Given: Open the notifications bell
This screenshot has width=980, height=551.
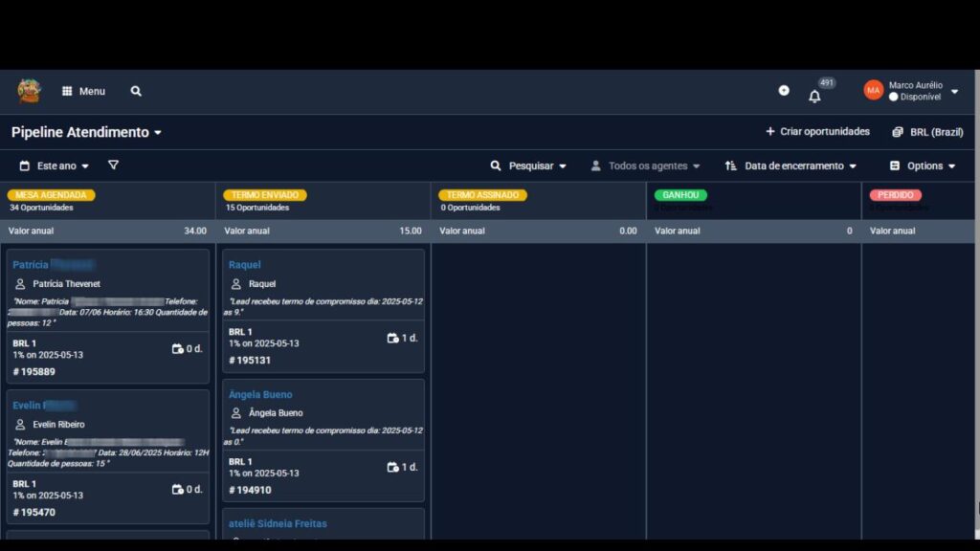Looking at the screenshot, I should pyautogui.click(x=814, y=96).
